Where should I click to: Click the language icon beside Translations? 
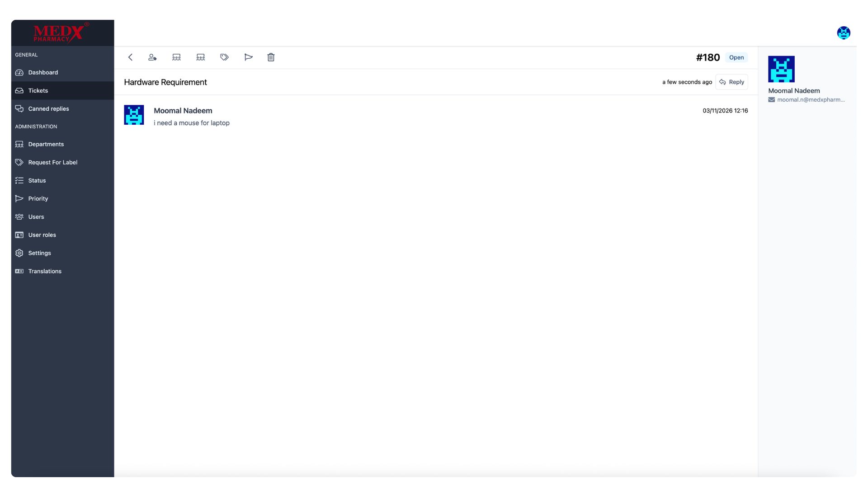point(19,271)
